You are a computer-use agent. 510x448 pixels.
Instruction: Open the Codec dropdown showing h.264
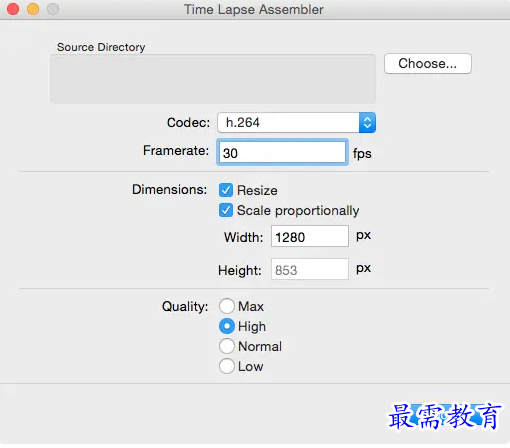pyautogui.click(x=296, y=122)
